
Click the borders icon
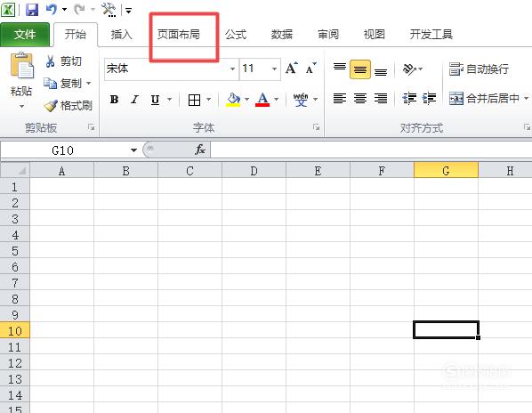coord(195,100)
